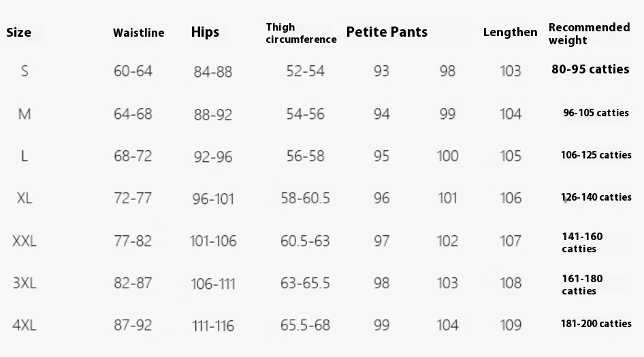This screenshot has width=644, height=357.
Task: Click the Size column header
Action: (18, 33)
